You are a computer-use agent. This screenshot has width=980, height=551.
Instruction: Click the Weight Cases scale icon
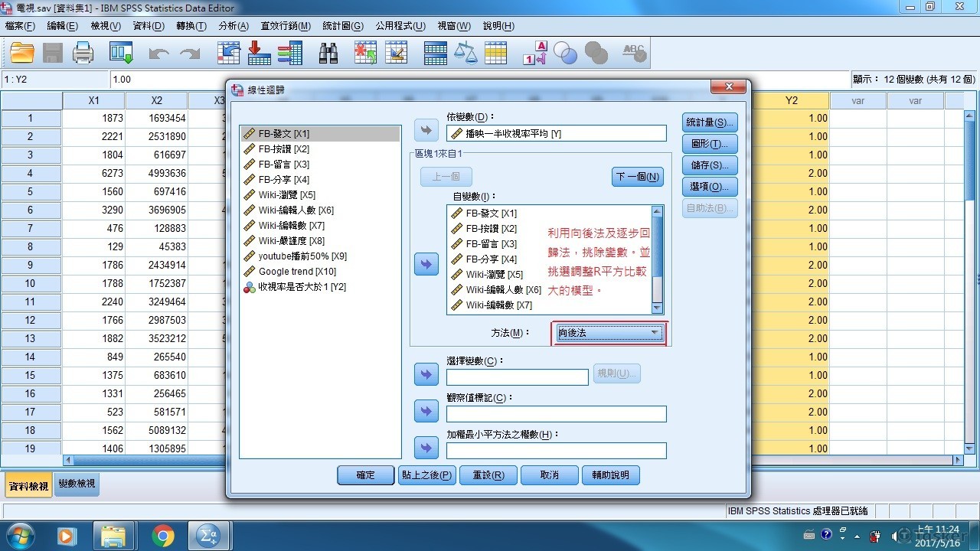pyautogui.click(x=465, y=53)
